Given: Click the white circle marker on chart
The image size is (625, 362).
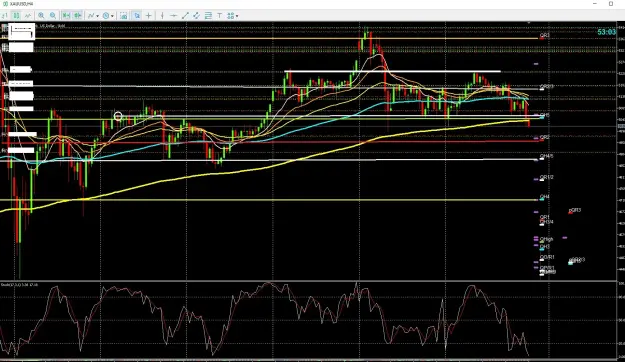Looking at the screenshot, I should point(118,116).
